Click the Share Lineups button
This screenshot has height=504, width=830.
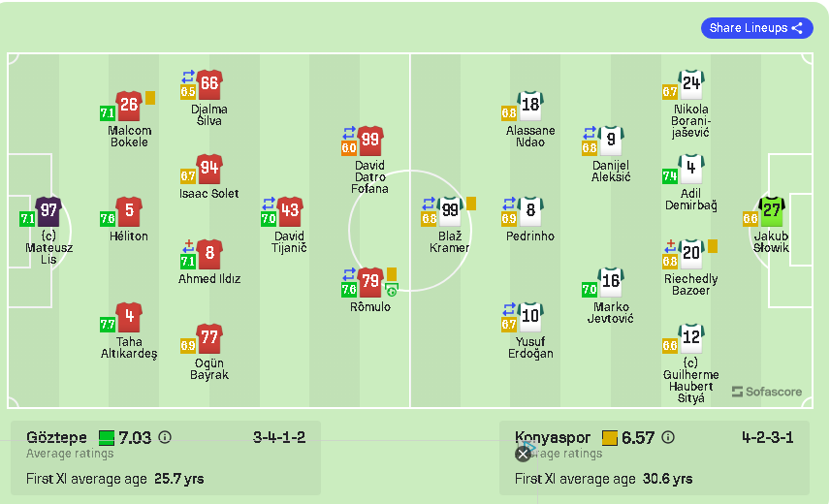[756, 28]
